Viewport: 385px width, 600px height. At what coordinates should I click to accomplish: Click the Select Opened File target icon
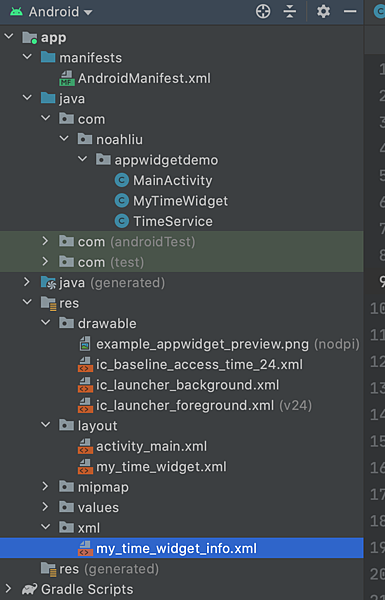[263, 11]
